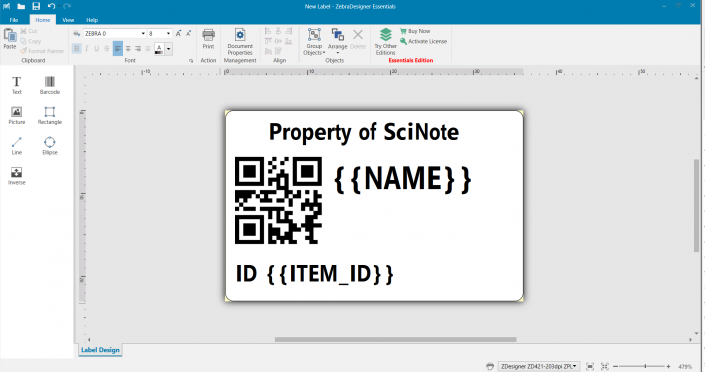The width and height of the screenshot is (705, 372).
Task: Toggle align text right
Action: coord(138,49)
